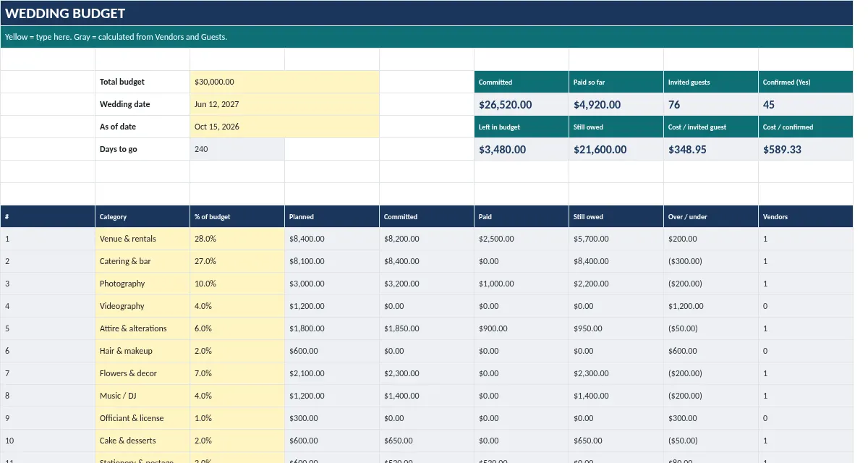The width and height of the screenshot is (868, 463).
Task: Select the Flowers & decor planned amount $2,100.00
Action: tap(332, 373)
